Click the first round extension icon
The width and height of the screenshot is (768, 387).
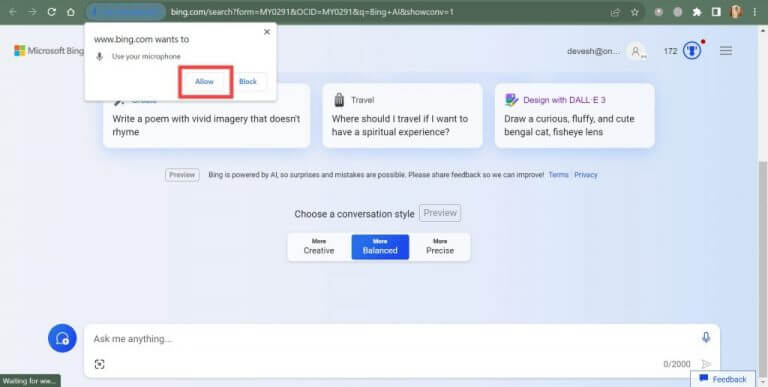pos(659,12)
